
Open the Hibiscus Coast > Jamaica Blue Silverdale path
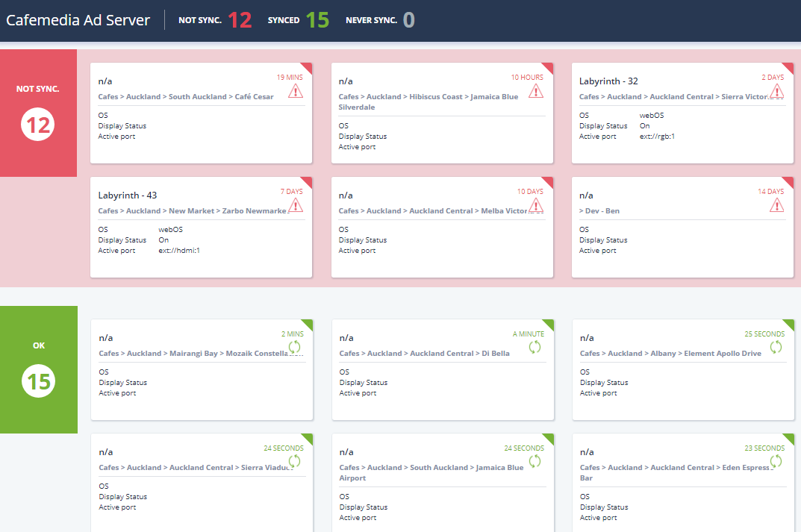(428, 101)
